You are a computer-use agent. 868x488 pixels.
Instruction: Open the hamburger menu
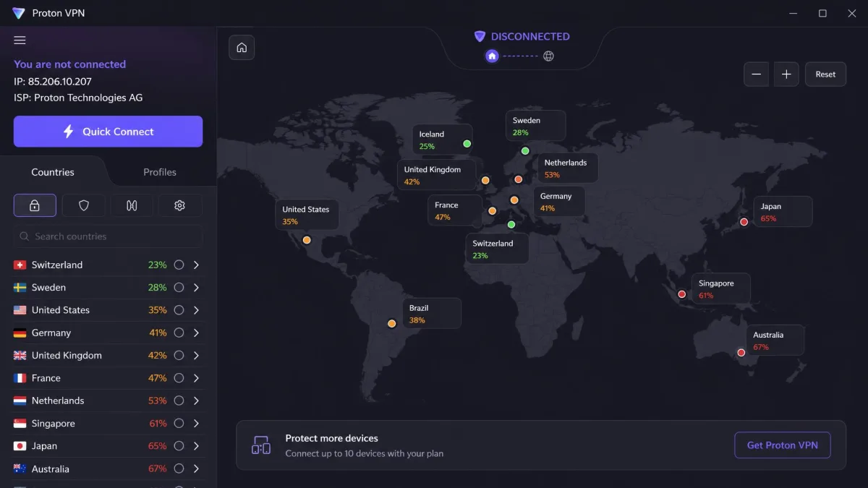[x=20, y=40]
